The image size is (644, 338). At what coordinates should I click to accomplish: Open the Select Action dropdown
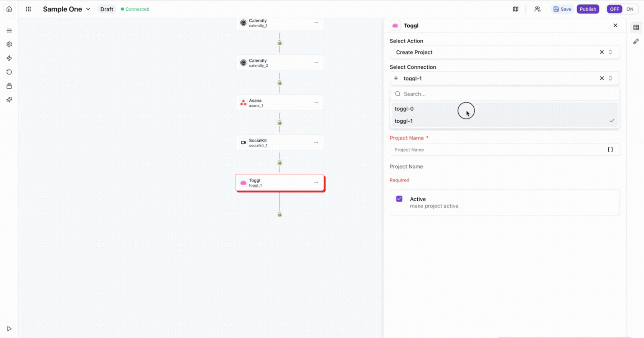tap(498, 52)
